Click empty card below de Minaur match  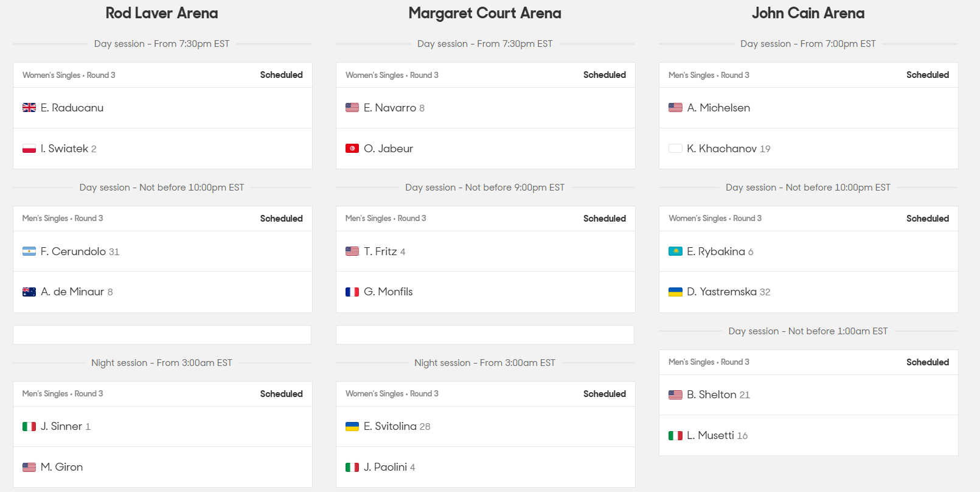(x=162, y=335)
